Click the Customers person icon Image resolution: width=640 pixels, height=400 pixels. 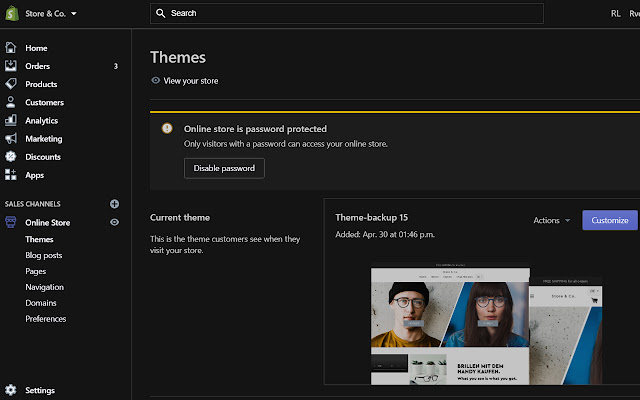[11, 102]
